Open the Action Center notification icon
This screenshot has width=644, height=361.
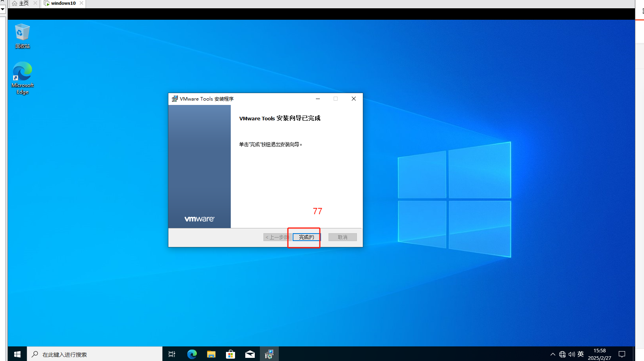[x=622, y=354]
